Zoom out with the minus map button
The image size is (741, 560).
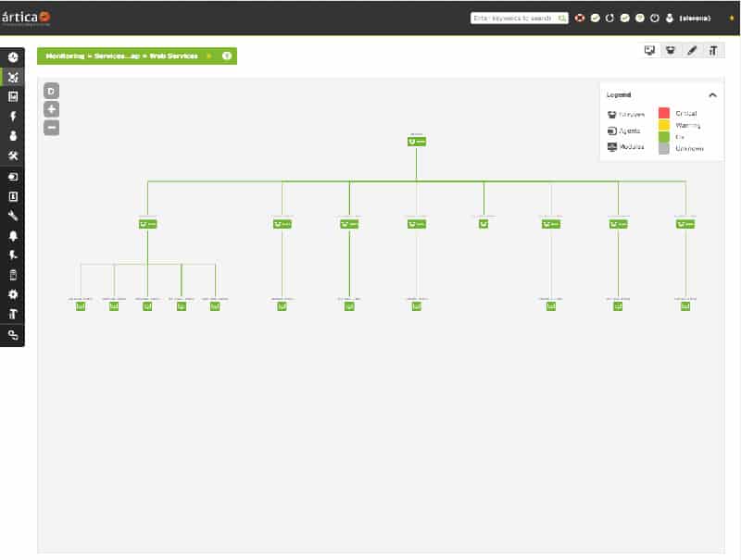(52, 128)
